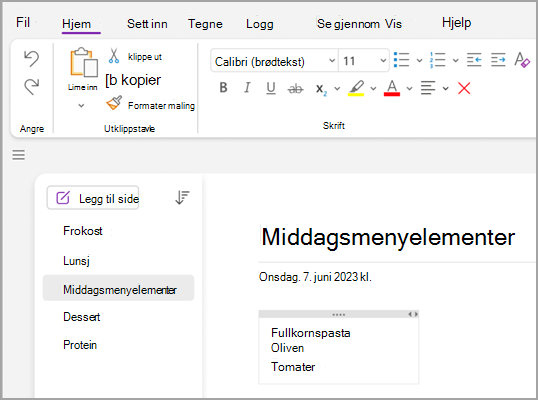This screenshot has width=538, height=400.
Task: Click the Undo arrow icon
Action: [x=32, y=58]
